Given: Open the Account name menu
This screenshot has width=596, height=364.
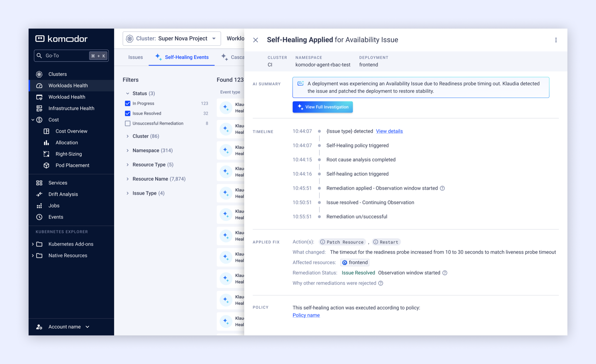Looking at the screenshot, I should coord(63,327).
